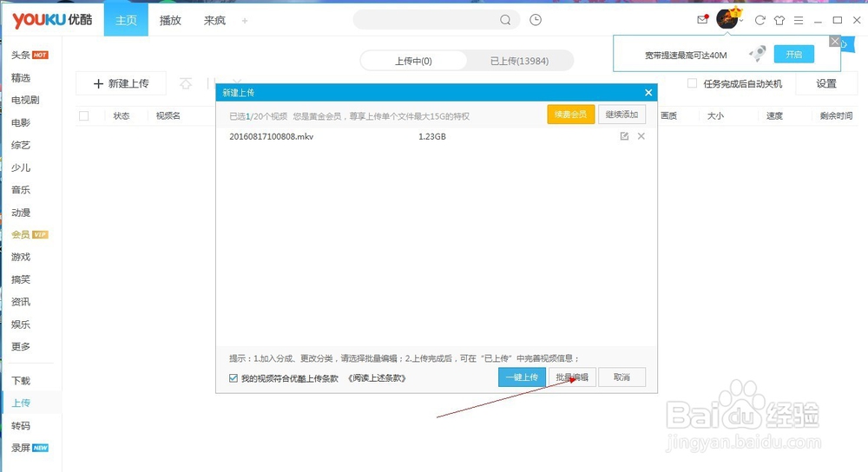Click the YOUKU logo

(52, 20)
